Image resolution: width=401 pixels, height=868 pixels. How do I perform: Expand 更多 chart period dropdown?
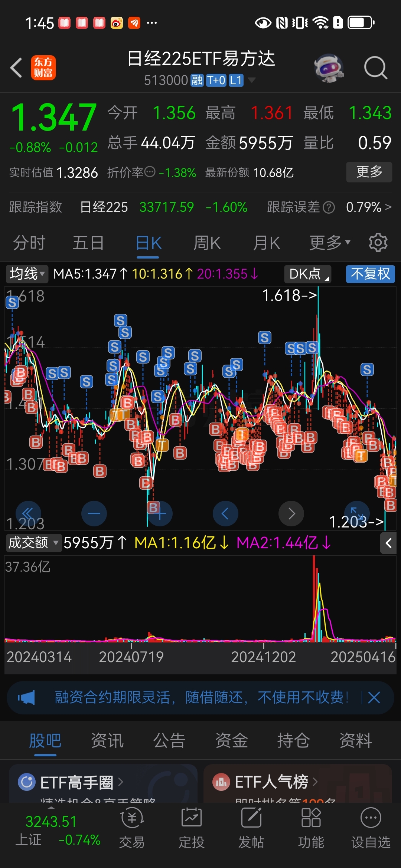pos(330,243)
